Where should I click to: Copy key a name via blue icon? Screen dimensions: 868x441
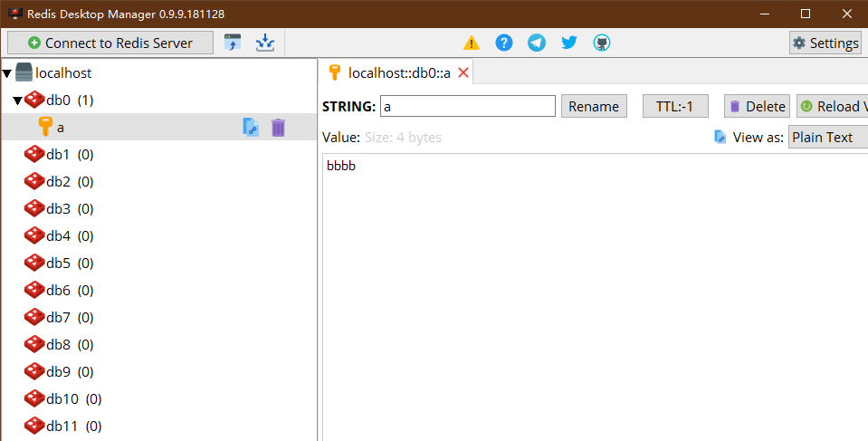pos(251,127)
